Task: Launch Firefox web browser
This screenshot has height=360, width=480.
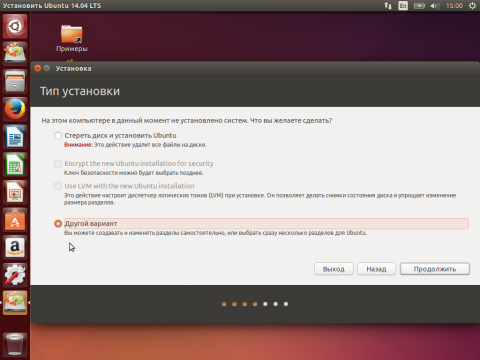Action: [x=15, y=109]
